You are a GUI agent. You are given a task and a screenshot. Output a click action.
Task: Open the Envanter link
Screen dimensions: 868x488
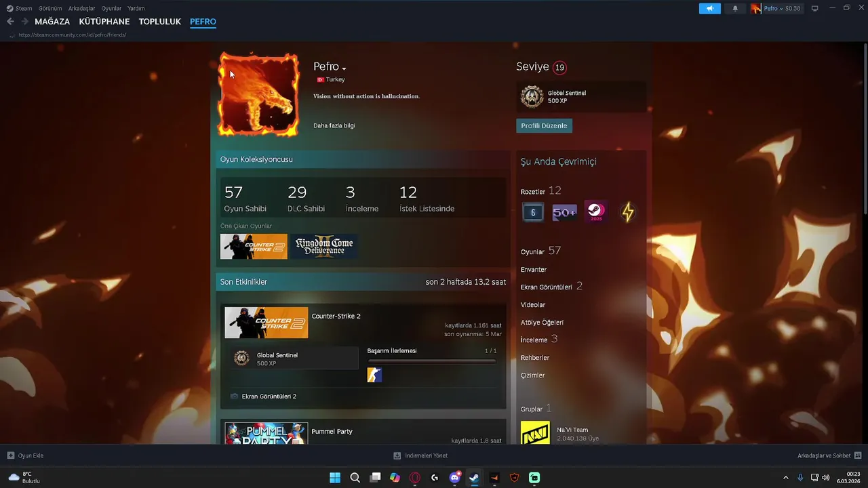pos(534,270)
